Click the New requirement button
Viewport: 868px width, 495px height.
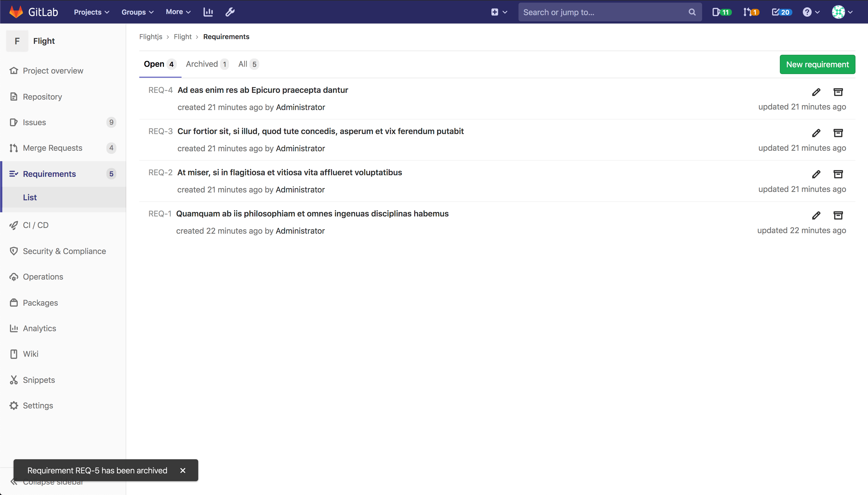click(817, 64)
